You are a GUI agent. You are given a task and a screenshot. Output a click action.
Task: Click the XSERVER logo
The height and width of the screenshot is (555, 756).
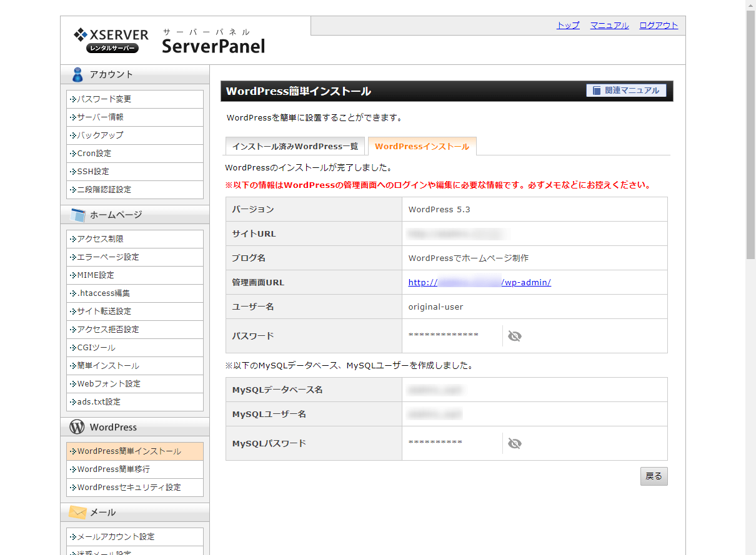pyautogui.click(x=111, y=41)
